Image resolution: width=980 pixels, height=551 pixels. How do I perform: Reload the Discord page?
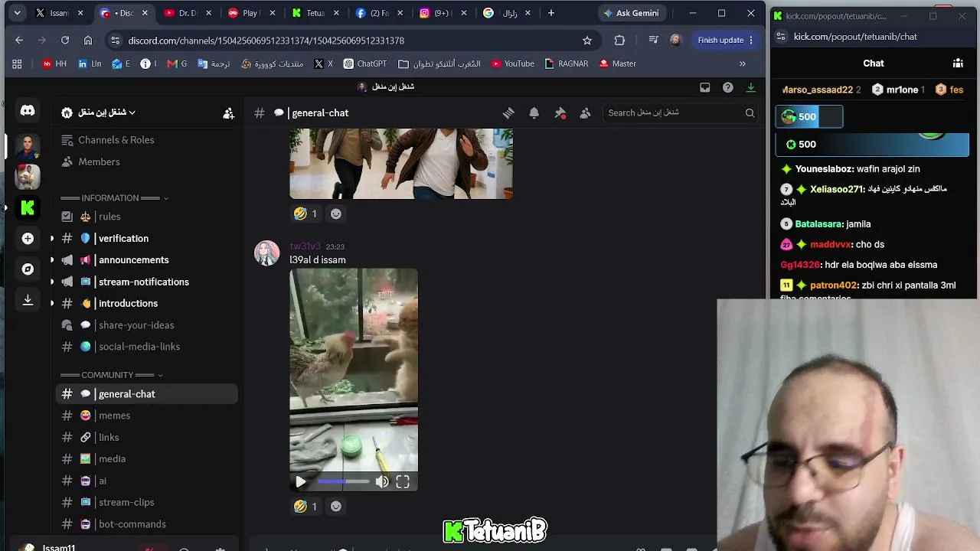(x=65, y=41)
